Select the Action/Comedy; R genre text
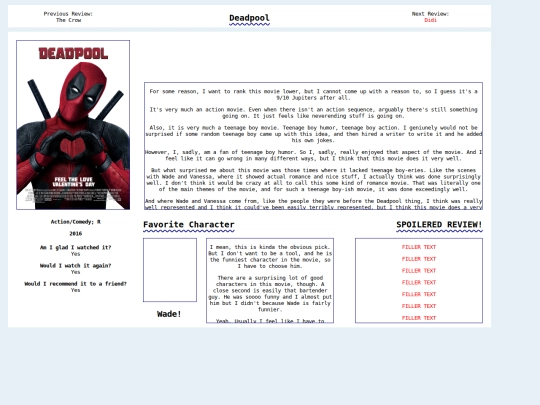Image resolution: width=540 pixels, height=405 pixels. click(75, 222)
